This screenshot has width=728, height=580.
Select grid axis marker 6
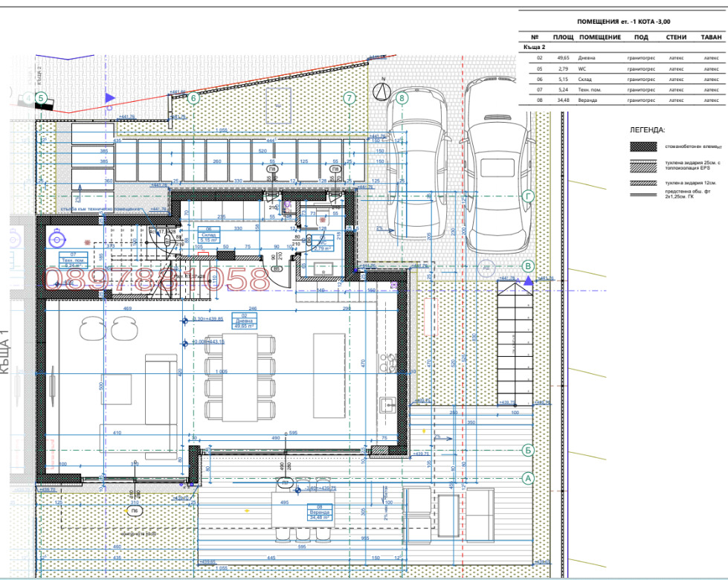(x=193, y=98)
